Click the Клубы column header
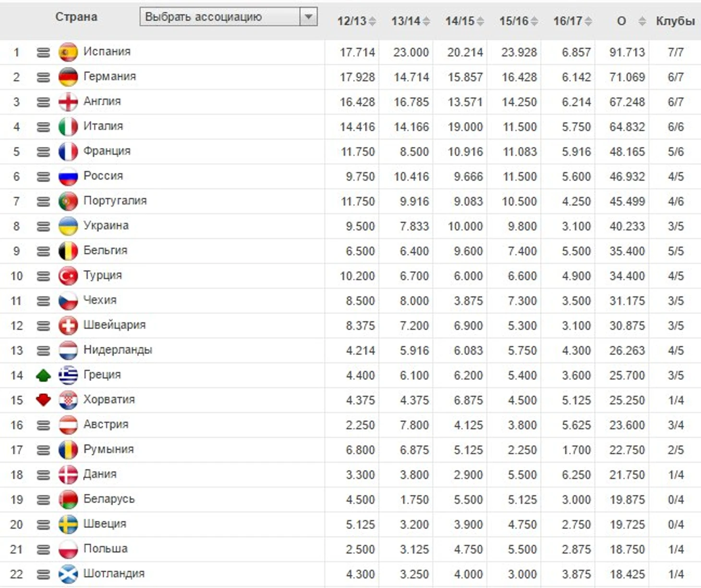The height and width of the screenshot is (588, 701). [x=675, y=21]
